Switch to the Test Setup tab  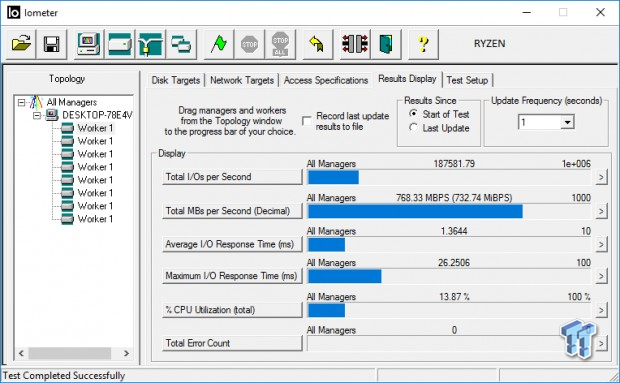[x=467, y=80]
